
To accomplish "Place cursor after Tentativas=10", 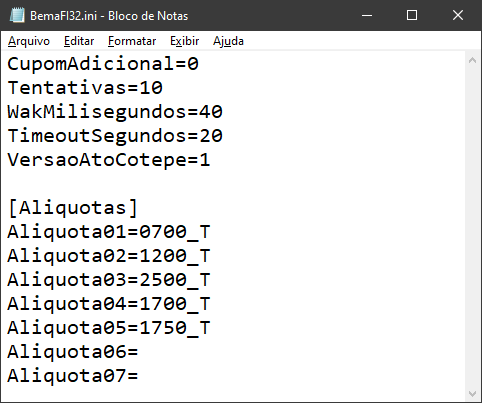I will [163, 88].
